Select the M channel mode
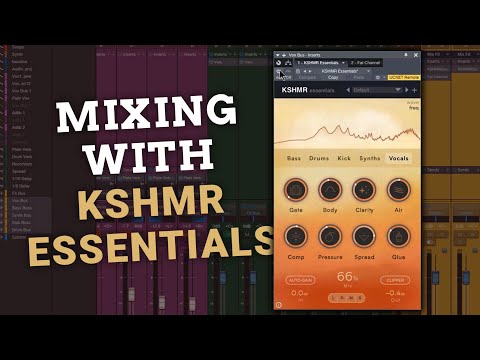The height and width of the screenshot is (360, 480). point(351,298)
